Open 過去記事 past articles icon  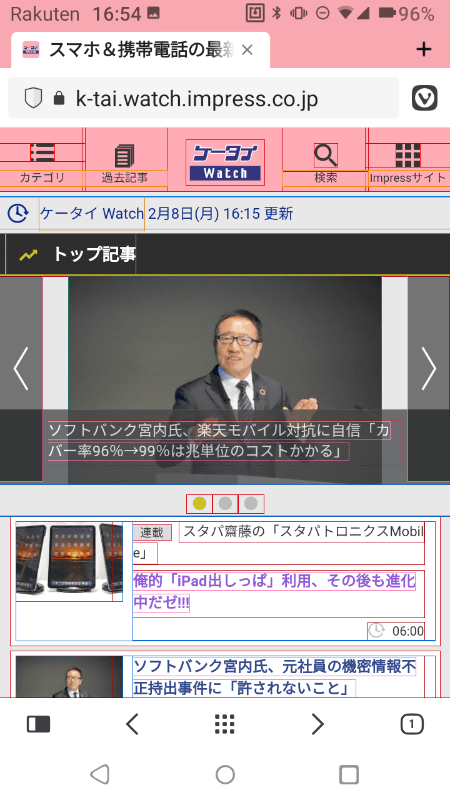(124, 156)
